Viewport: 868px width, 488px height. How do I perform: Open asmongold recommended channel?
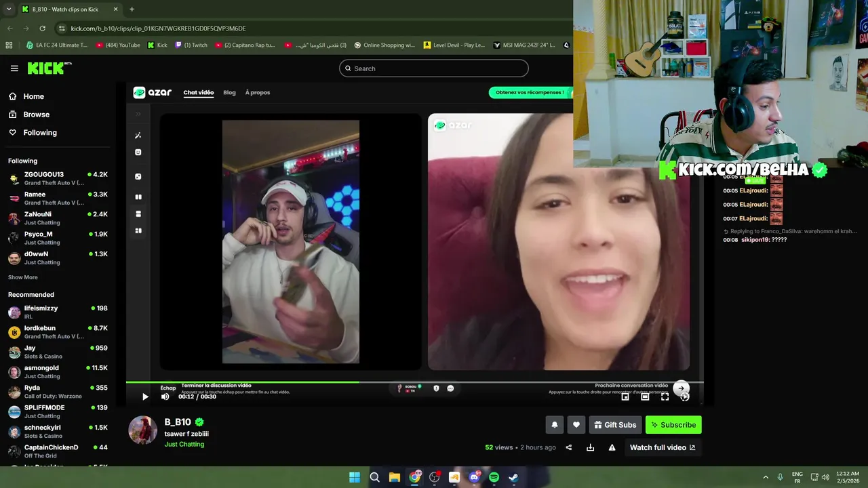(58, 371)
